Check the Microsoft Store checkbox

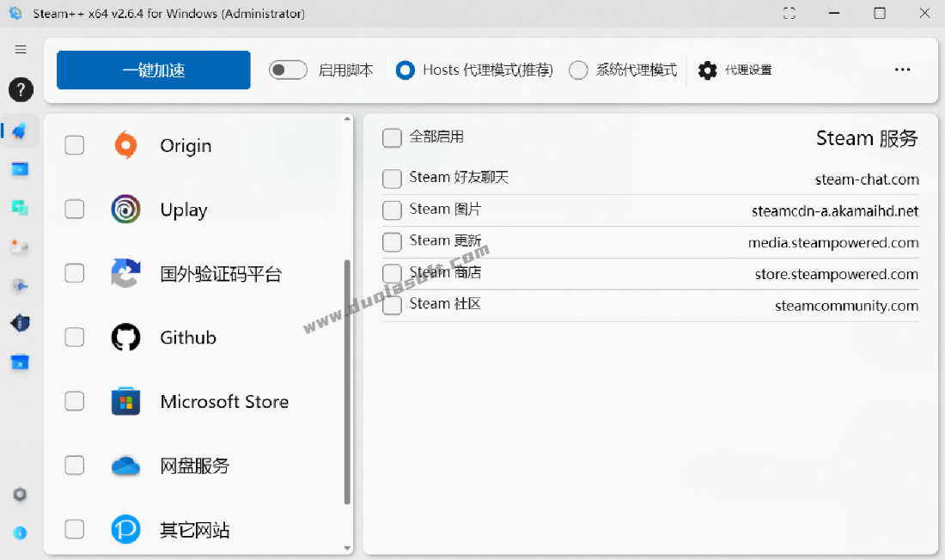point(74,401)
